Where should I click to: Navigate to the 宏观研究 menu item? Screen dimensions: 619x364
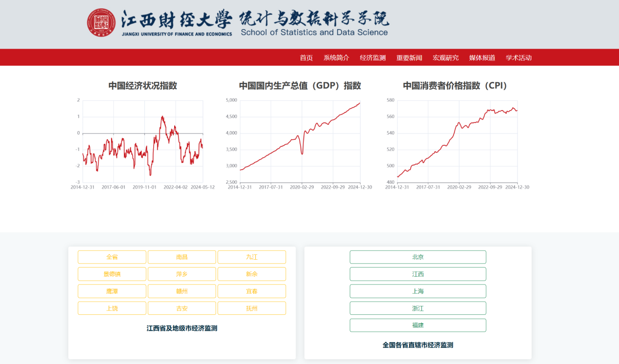click(445, 57)
